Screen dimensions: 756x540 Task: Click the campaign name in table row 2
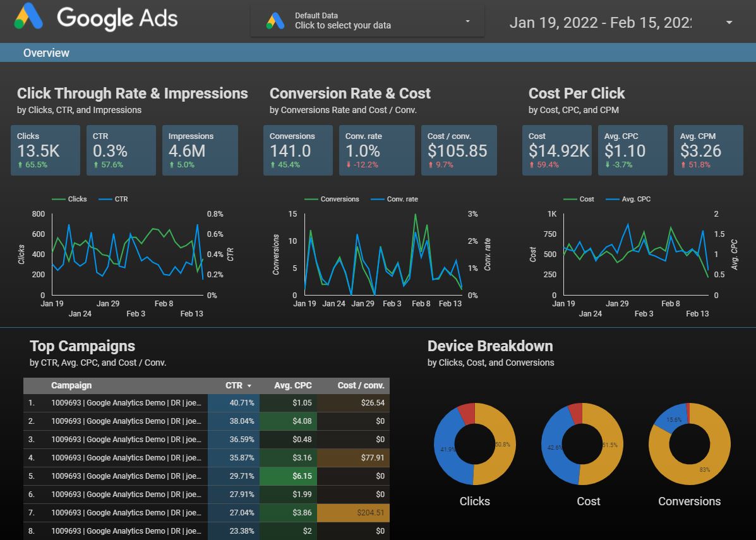click(126, 421)
